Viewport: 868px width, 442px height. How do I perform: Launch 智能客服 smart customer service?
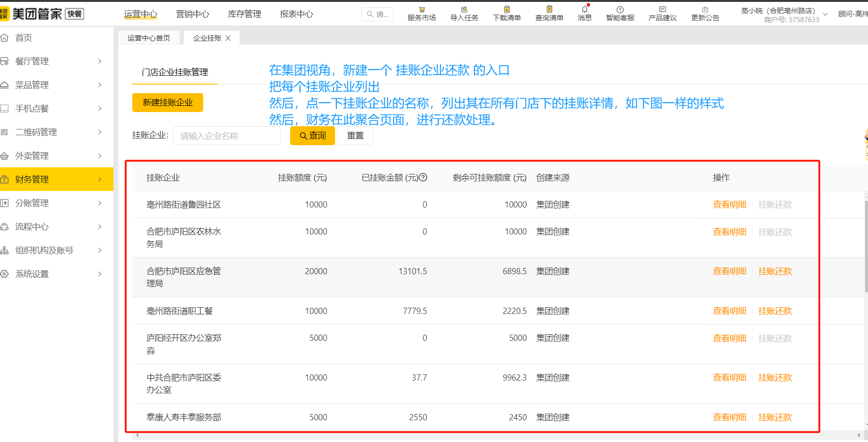point(619,13)
